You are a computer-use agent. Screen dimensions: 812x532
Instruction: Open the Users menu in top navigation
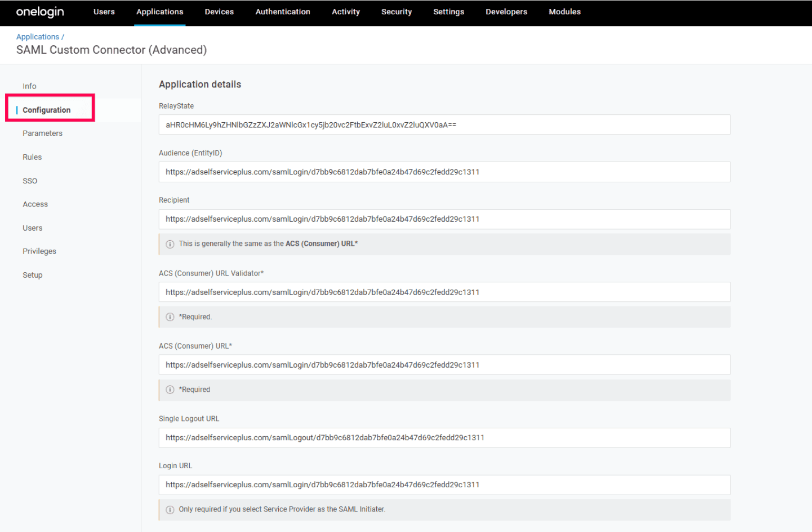tap(104, 12)
